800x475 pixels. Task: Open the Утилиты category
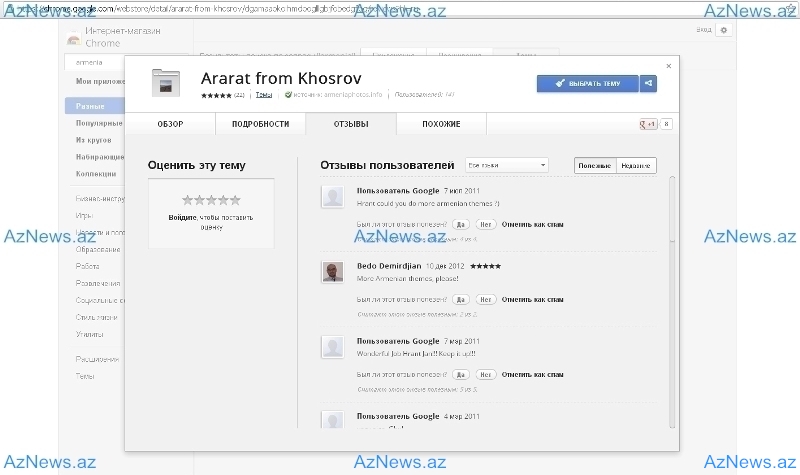(89, 334)
